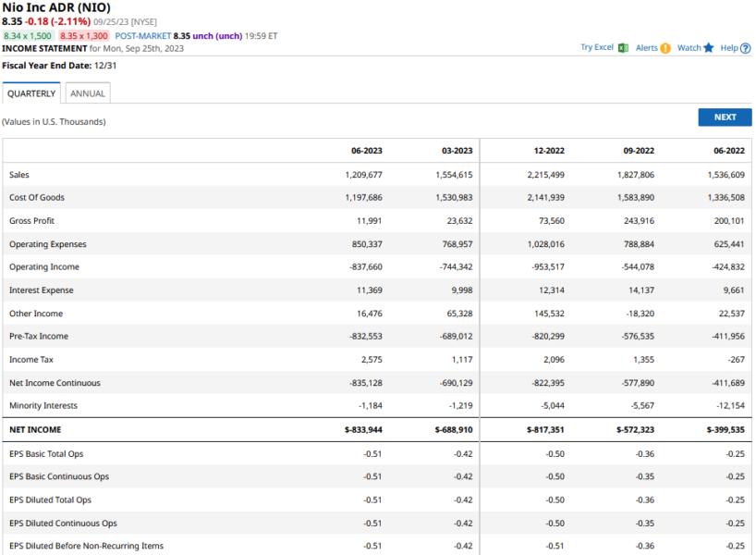Click the red ask box 8.35 x 1,300
Viewport: 756px width, 555px height.
[84, 36]
